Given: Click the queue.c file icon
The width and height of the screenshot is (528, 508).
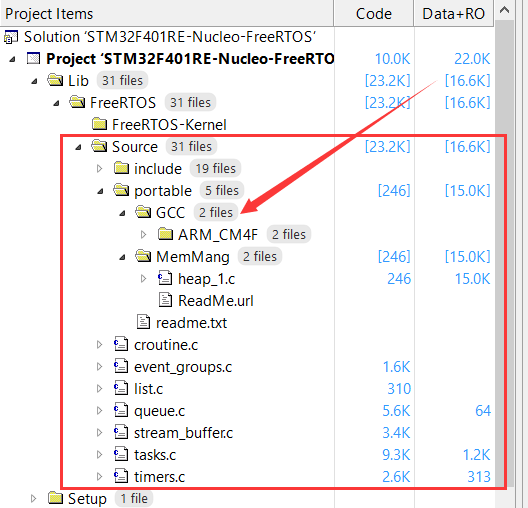Looking at the screenshot, I should tap(121, 410).
